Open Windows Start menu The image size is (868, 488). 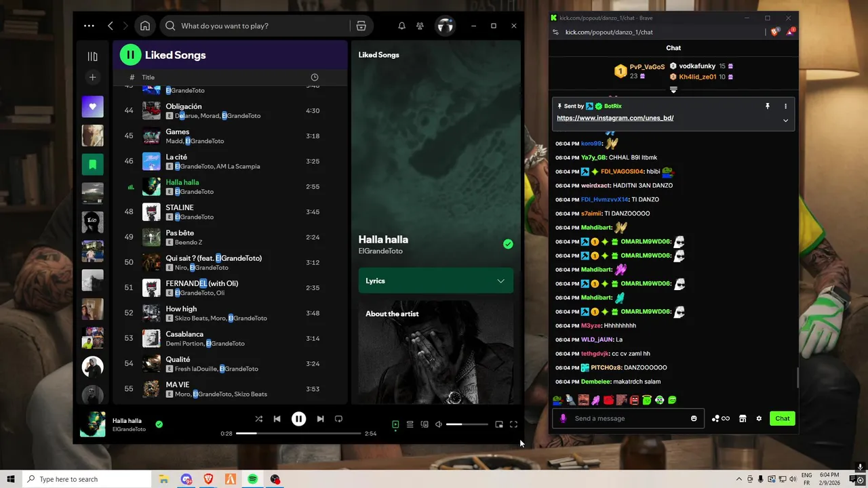pos(11,479)
